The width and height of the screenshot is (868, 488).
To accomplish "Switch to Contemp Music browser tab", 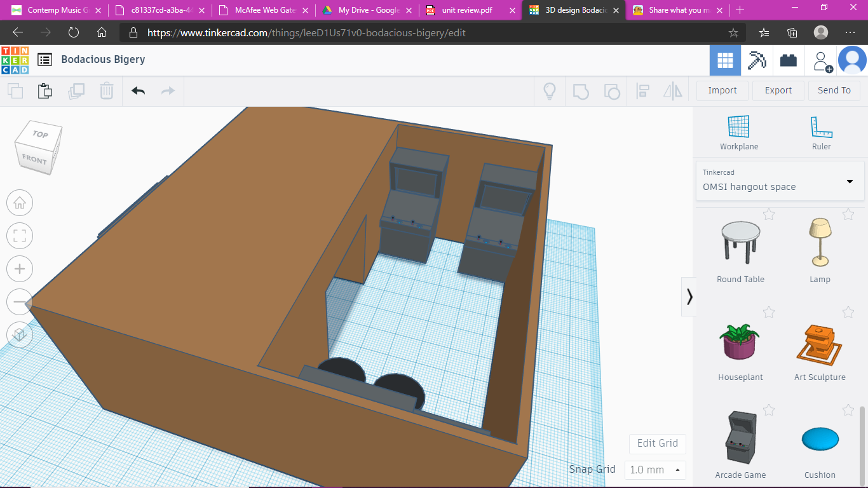I will click(x=56, y=10).
